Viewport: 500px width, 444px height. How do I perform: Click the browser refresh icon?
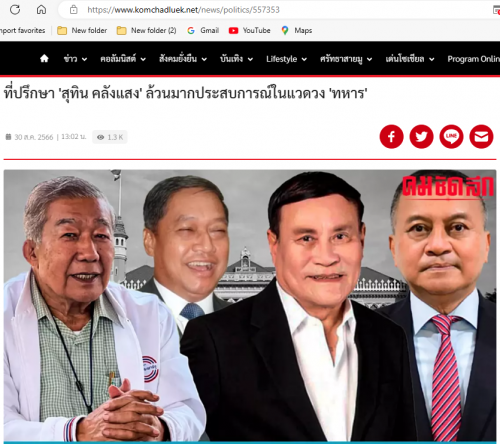click(15, 10)
